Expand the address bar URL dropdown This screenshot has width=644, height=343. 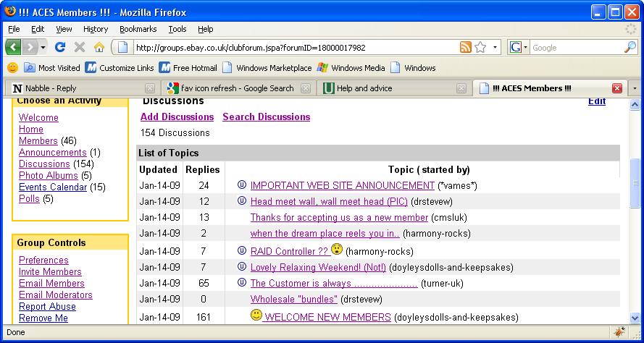(495, 47)
